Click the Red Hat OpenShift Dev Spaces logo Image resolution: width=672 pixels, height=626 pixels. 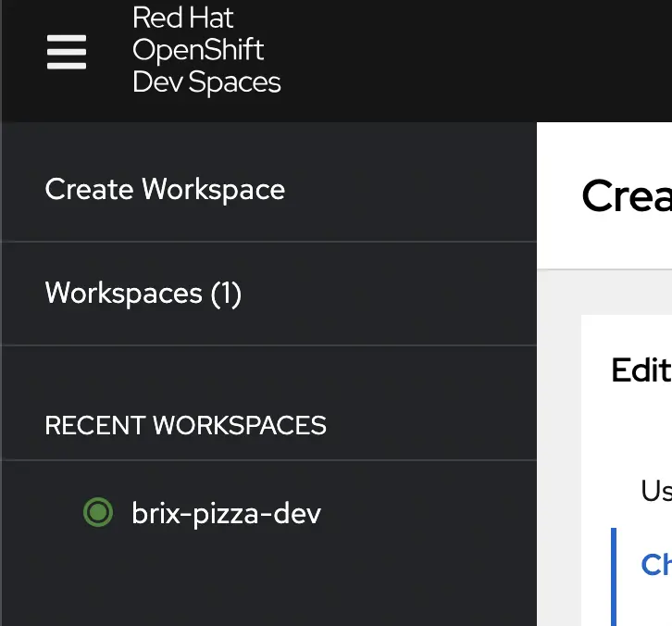point(206,50)
